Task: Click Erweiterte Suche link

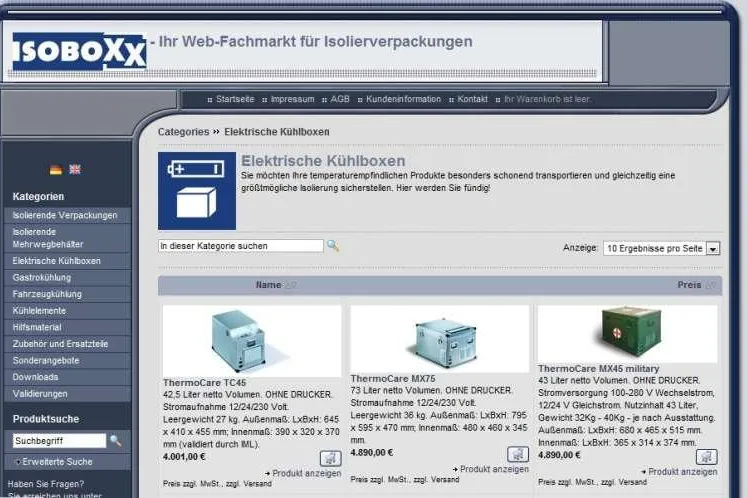Action: click(57, 462)
